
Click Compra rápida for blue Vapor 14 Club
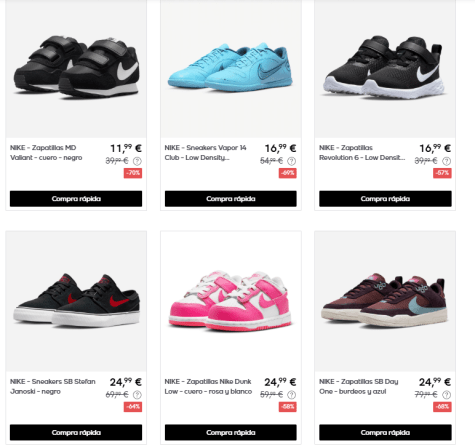click(231, 199)
